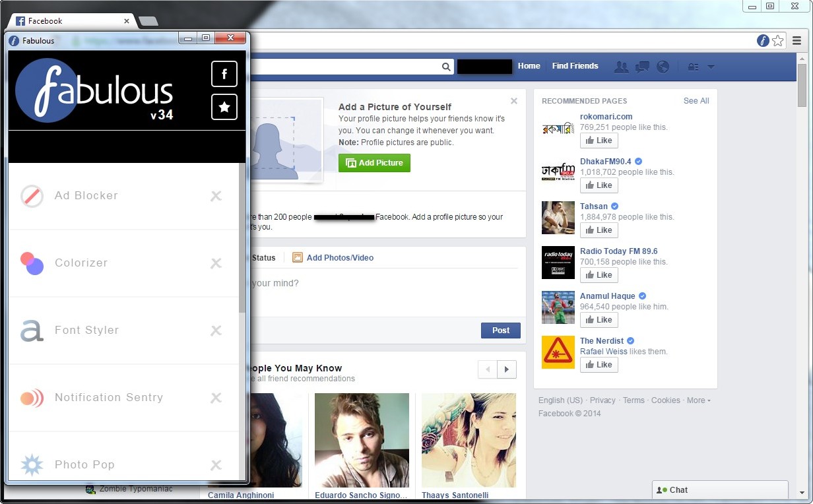Like Radio Today FM 89.6 page
This screenshot has height=504, width=813.
(x=599, y=275)
